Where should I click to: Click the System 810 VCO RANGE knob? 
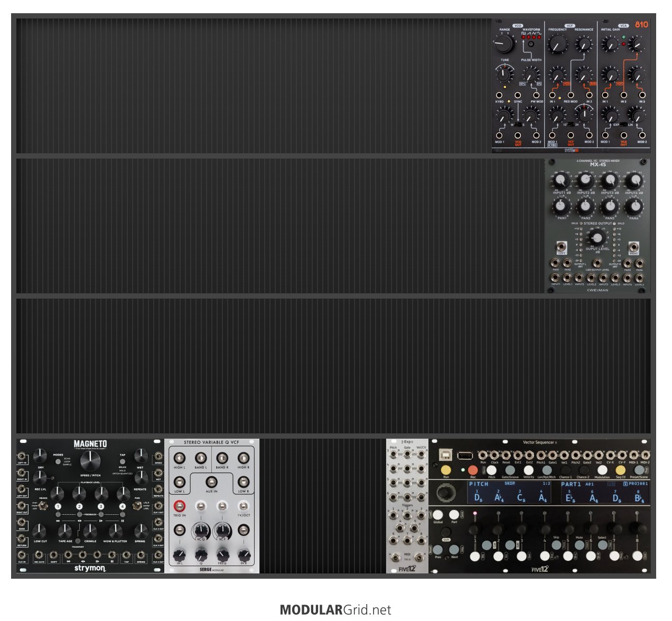(503, 43)
